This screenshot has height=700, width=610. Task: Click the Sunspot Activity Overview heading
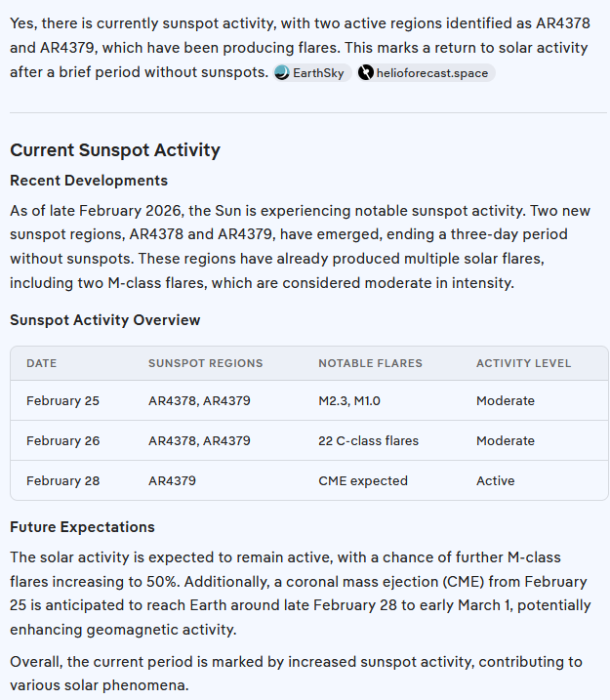[105, 320]
